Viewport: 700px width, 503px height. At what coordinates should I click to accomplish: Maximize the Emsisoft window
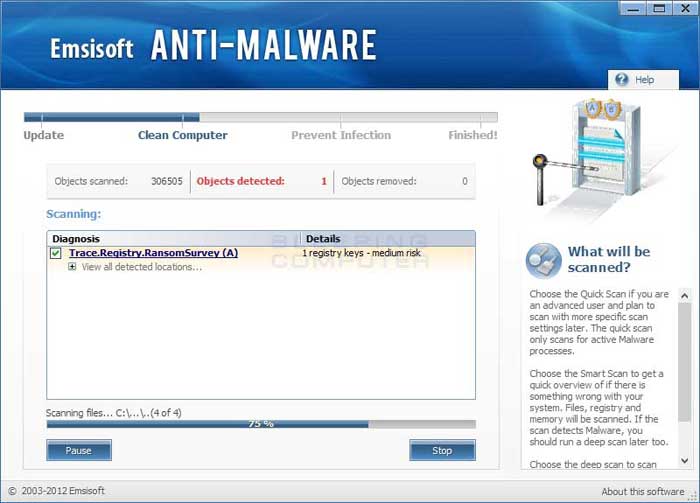[x=659, y=8]
